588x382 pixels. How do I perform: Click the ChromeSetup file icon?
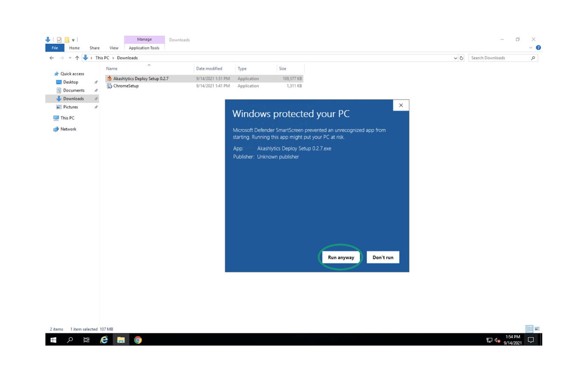pyautogui.click(x=109, y=86)
